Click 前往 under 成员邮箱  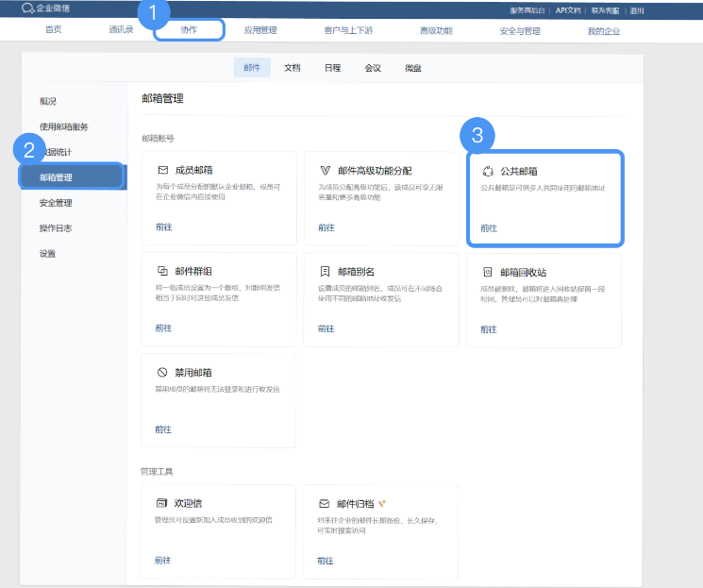coord(164,227)
